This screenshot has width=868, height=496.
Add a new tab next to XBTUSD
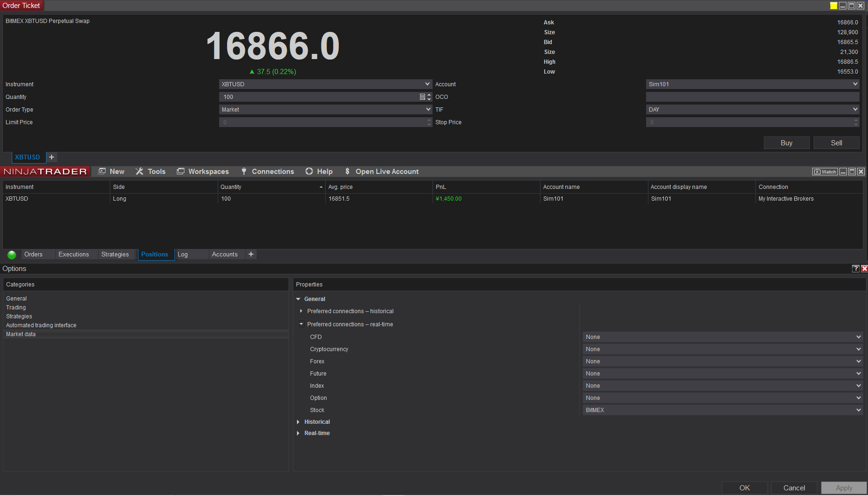(52, 157)
